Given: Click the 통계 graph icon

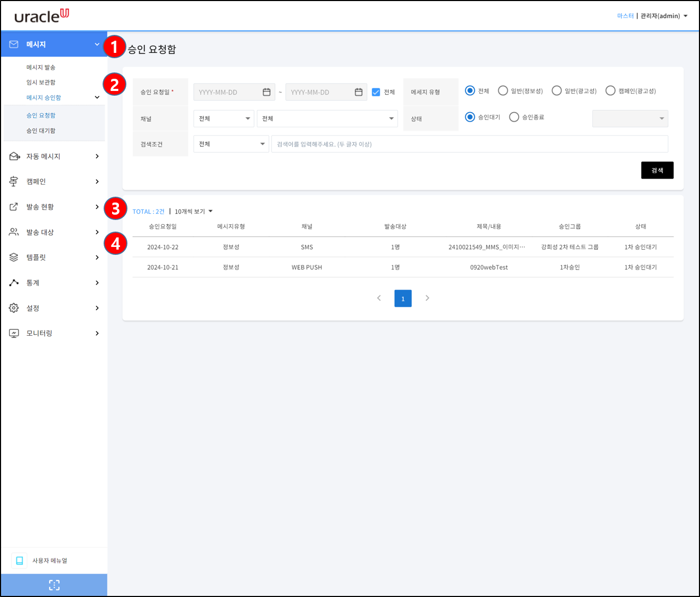Looking at the screenshot, I should tap(14, 283).
